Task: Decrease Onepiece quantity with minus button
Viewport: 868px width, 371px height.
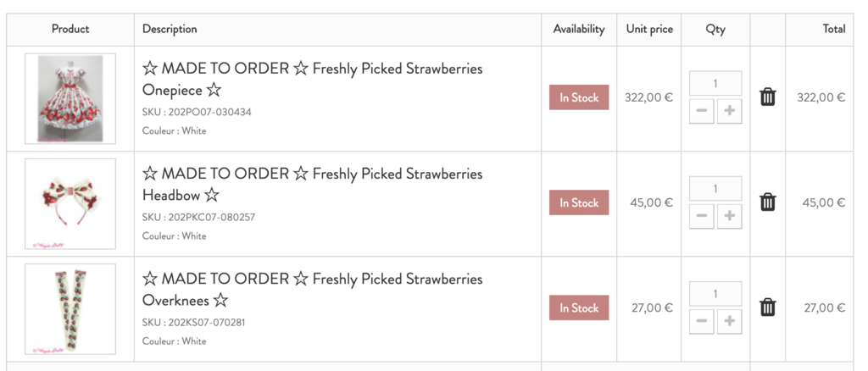Action: point(701,111)
